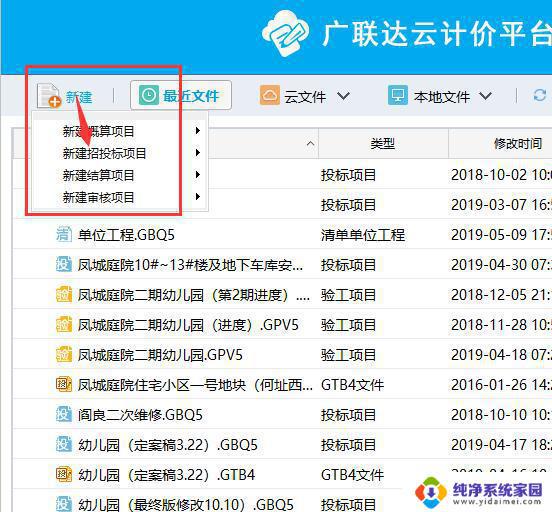Click the 新建 new file icon
The height and width of the screenshot is (512, 552).
[x=49, y=95]
